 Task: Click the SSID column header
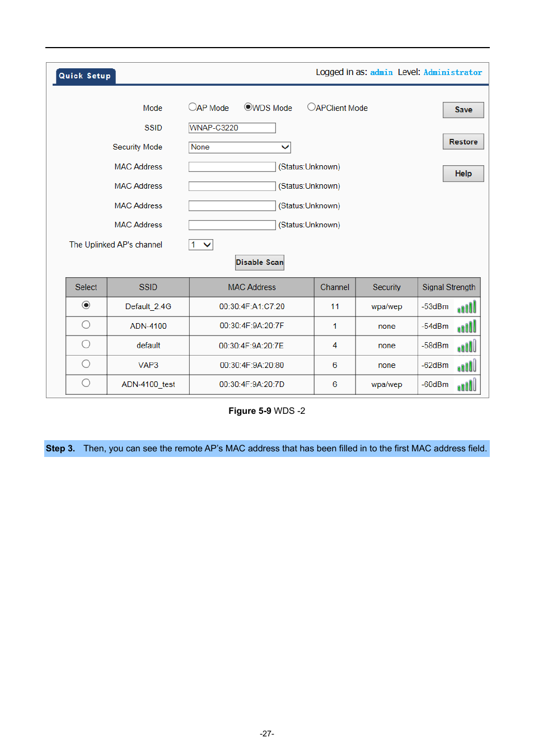pyautogui.click(x=148, y=287)
